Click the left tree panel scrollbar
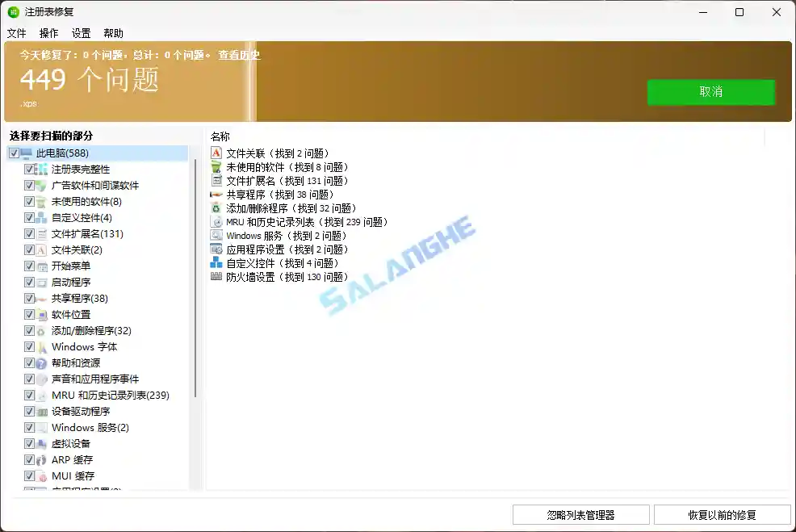The height and width of the screenshot is (532, 796). click(195, 279)
